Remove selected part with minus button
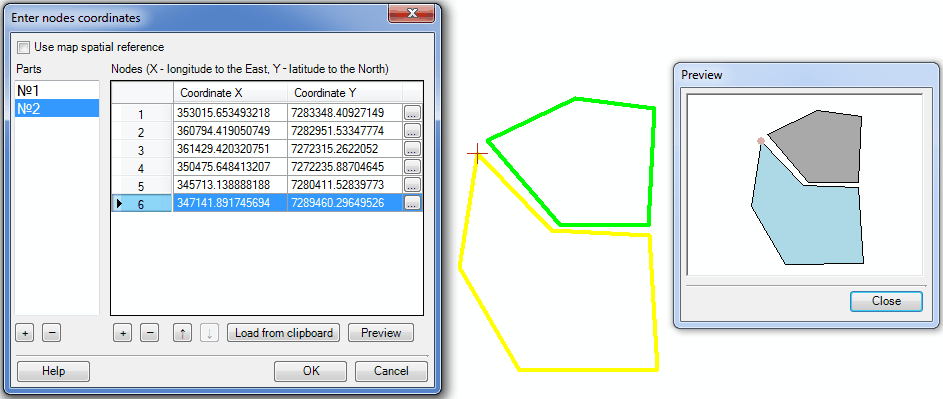This screenshot has width=943, height=399. point(52,332)
